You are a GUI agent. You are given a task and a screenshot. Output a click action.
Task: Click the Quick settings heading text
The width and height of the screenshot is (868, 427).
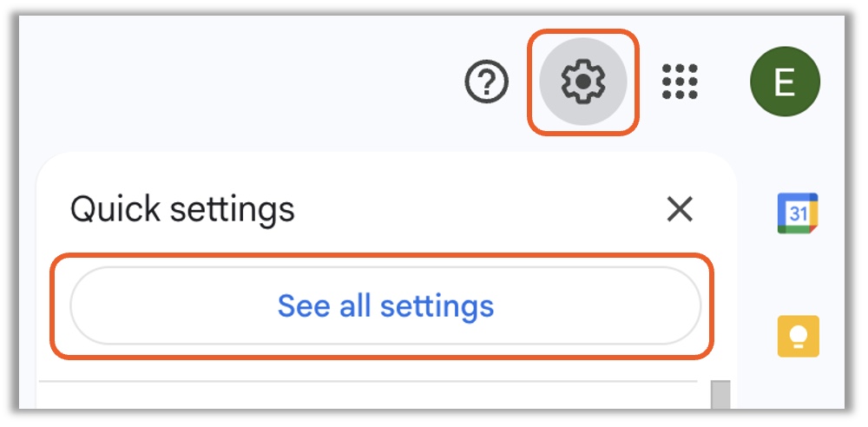182,209
